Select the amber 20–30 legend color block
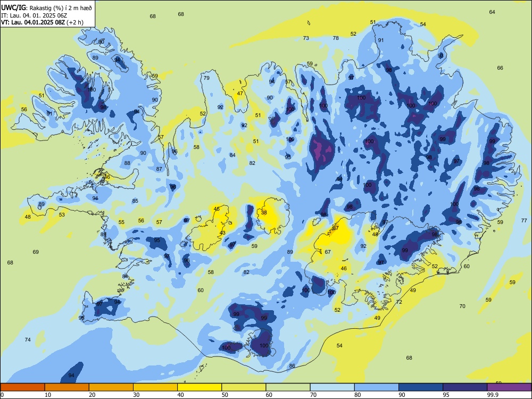 tap(111, 387)
